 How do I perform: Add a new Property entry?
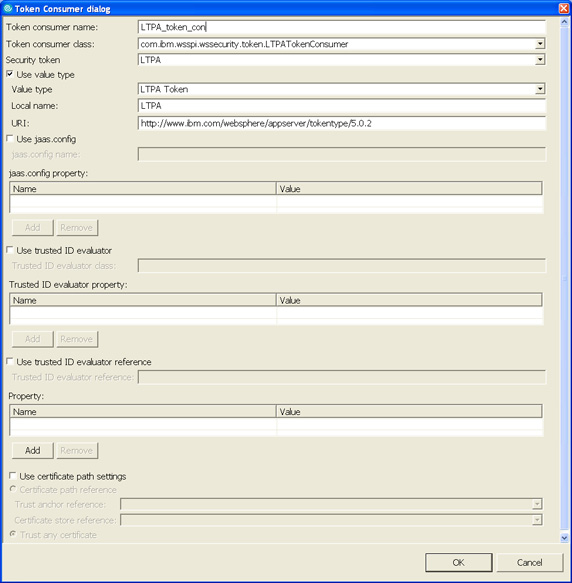click(33, 450)
